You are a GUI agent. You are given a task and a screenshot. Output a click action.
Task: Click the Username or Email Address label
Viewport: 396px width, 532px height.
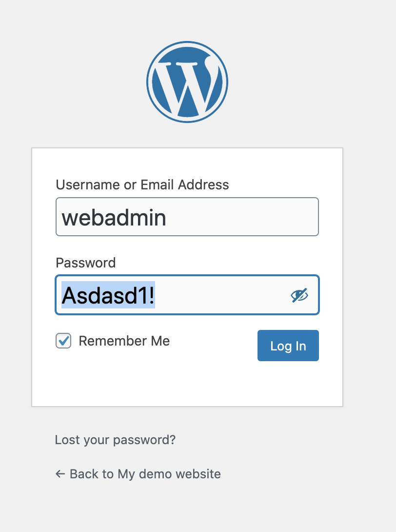[x=142, y=184]
